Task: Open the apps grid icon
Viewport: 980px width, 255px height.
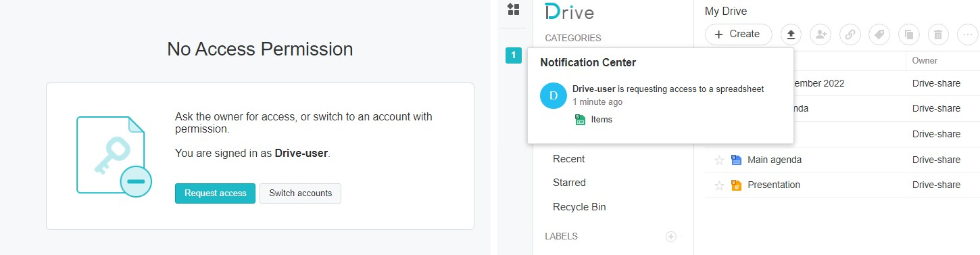Action: [514, 9]
